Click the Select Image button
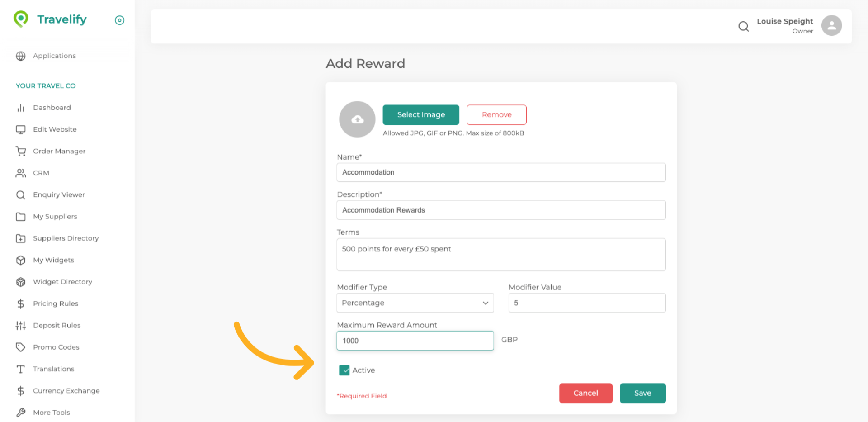The width and height of the screenshot is (868, 422). 420,115
